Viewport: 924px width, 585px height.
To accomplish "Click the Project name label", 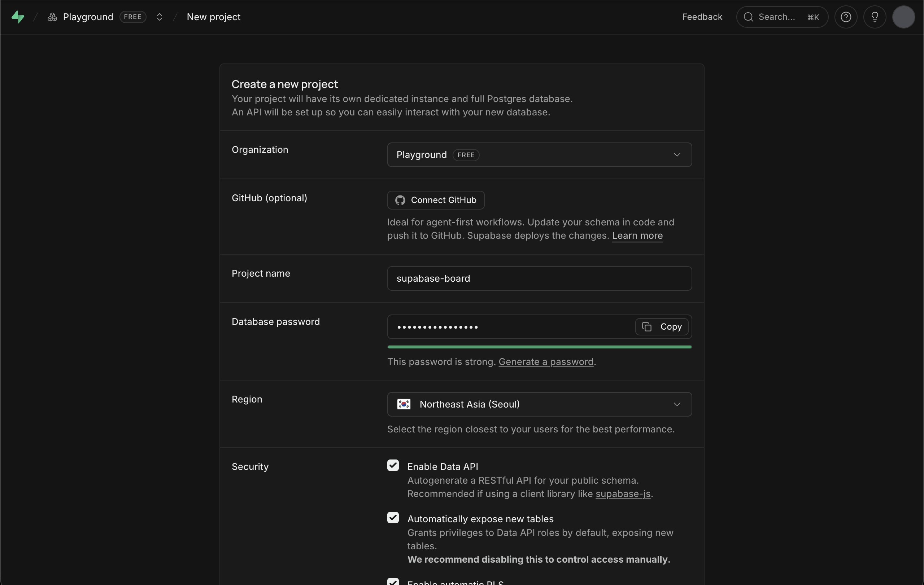I will click(261, 273).
